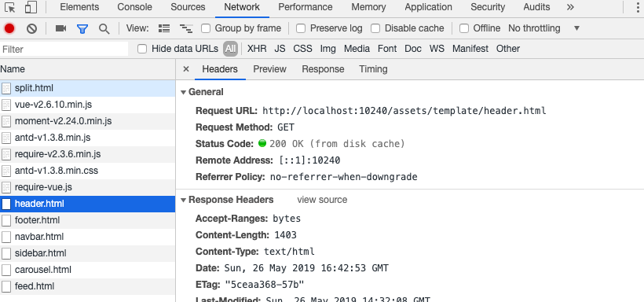Filter requests by CSS
Viewport: 644px width, 302px height.
(x=302, y=49)
